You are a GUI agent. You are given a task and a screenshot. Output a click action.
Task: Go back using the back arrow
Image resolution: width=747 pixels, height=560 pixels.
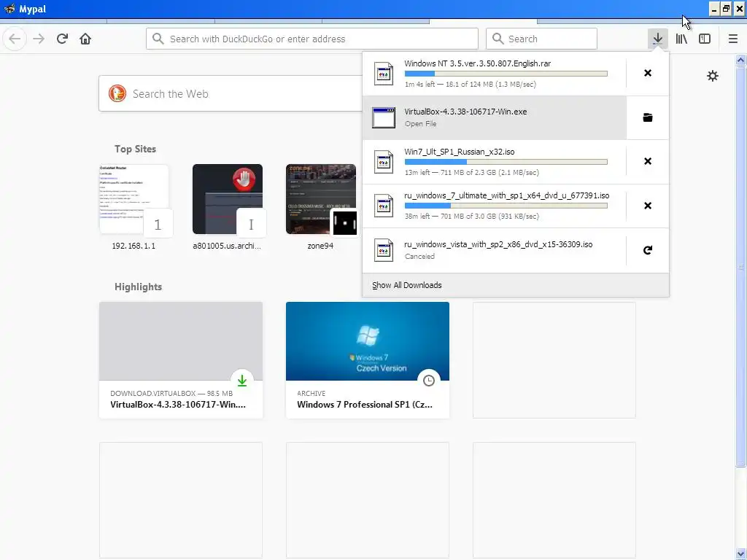coord(15,39)
